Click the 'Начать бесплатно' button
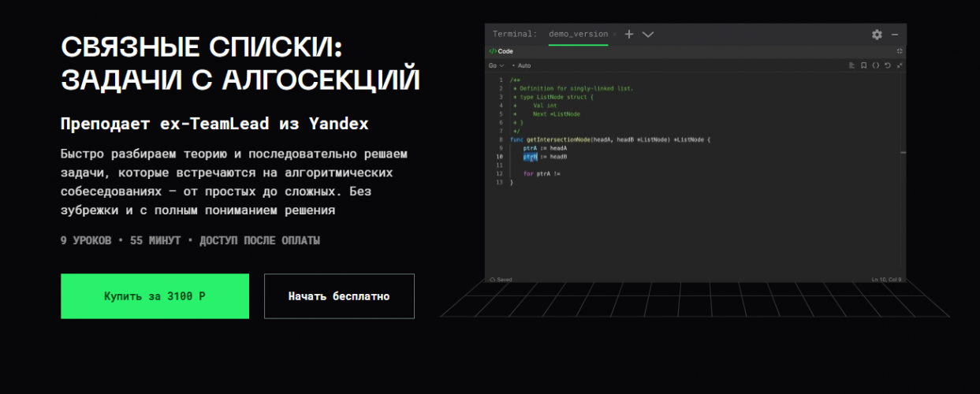The width and height of the screenshot is (980, 394). tap(339, 296)
